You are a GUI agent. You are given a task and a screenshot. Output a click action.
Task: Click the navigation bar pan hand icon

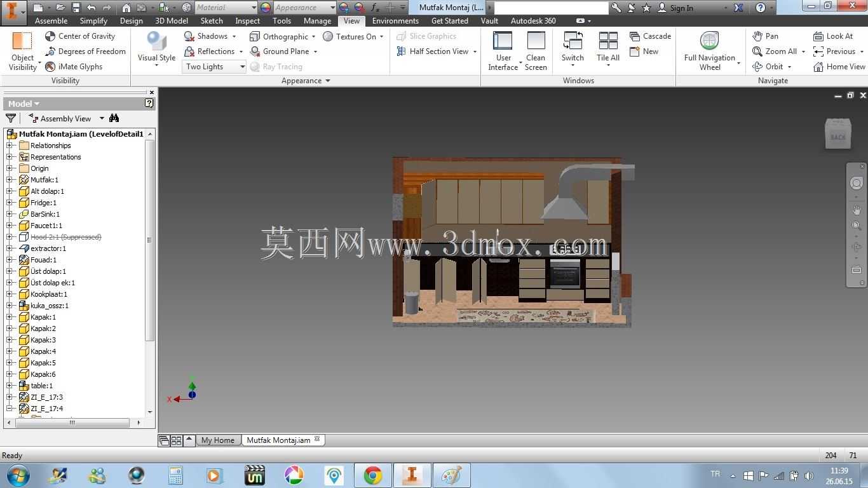(x=857, y=210)
